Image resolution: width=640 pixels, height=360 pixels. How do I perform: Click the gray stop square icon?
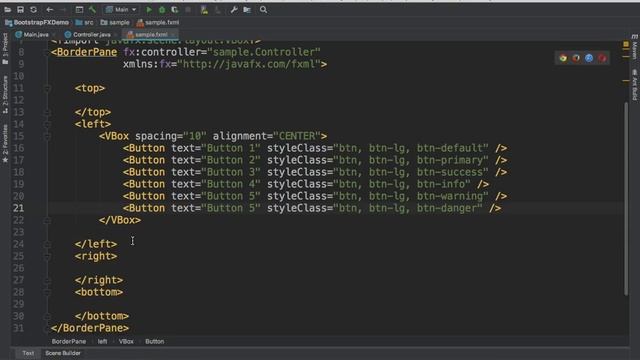(x=188, y=9)
